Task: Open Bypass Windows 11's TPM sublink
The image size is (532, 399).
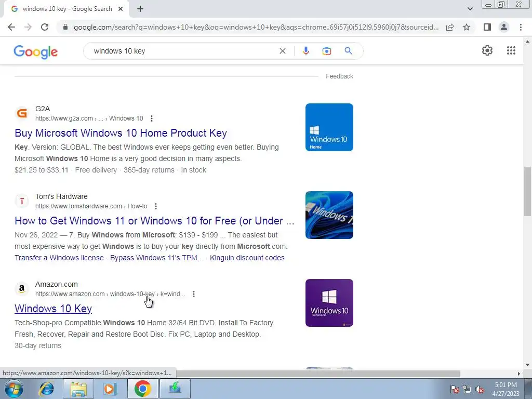Action: (157, 258)
